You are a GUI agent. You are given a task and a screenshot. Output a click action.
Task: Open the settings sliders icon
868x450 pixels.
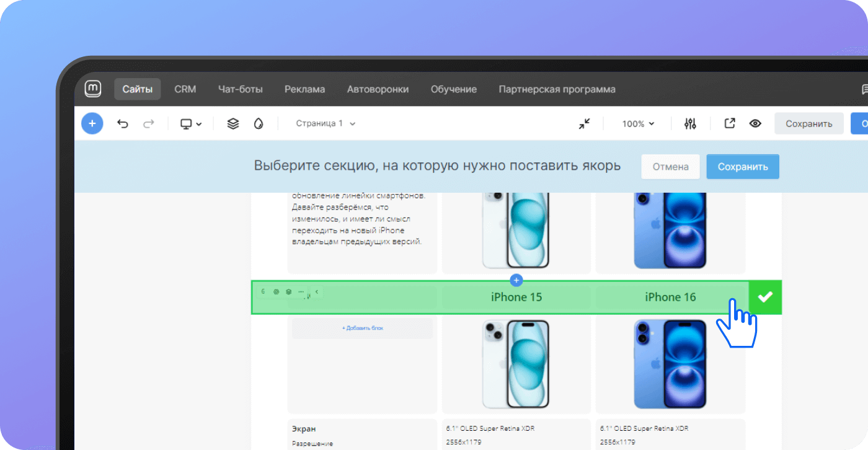[x=690, y=123]
